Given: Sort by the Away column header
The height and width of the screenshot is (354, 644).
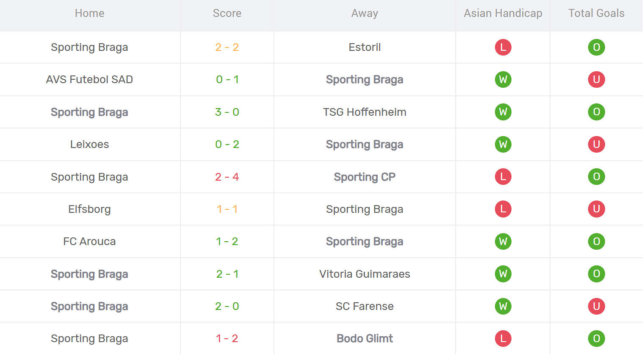Looking at the screenshot, I should pos(365,13).
